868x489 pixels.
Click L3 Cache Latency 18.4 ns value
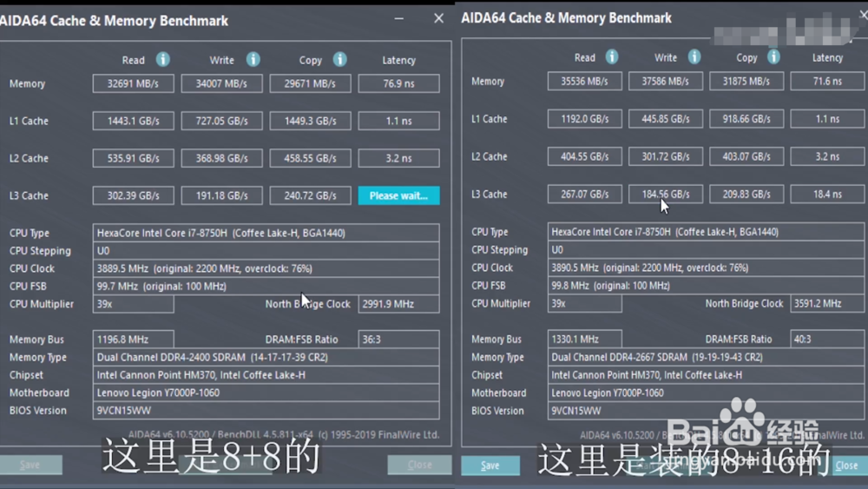click(827, 194)
